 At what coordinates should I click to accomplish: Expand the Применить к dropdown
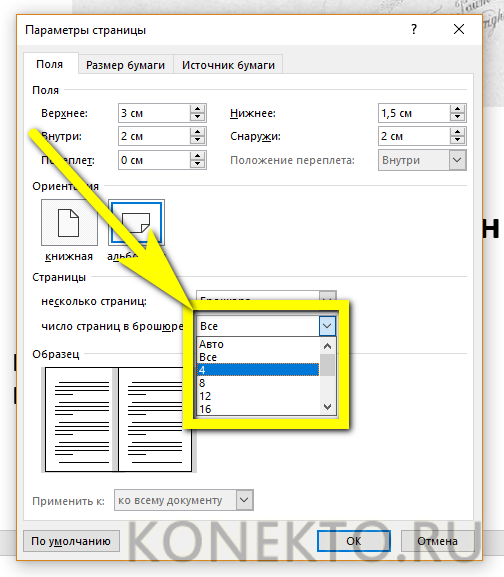pos(244,500)
